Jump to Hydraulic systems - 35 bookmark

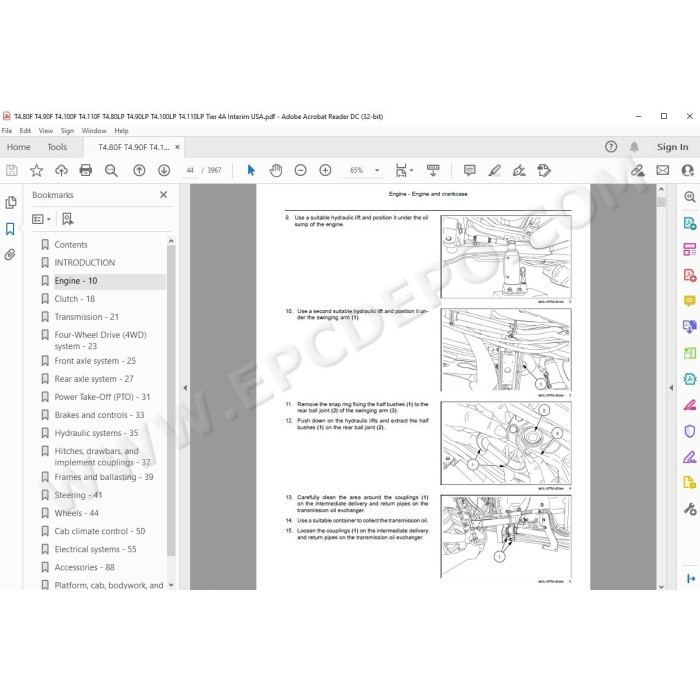(96, 433)
